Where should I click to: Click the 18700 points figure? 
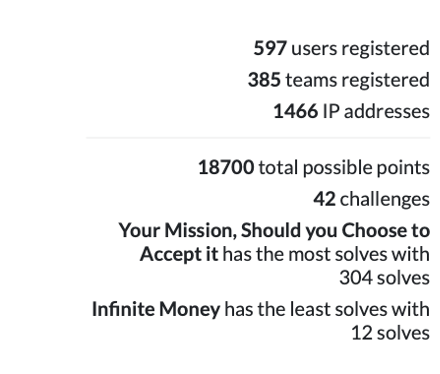point(226,167)
